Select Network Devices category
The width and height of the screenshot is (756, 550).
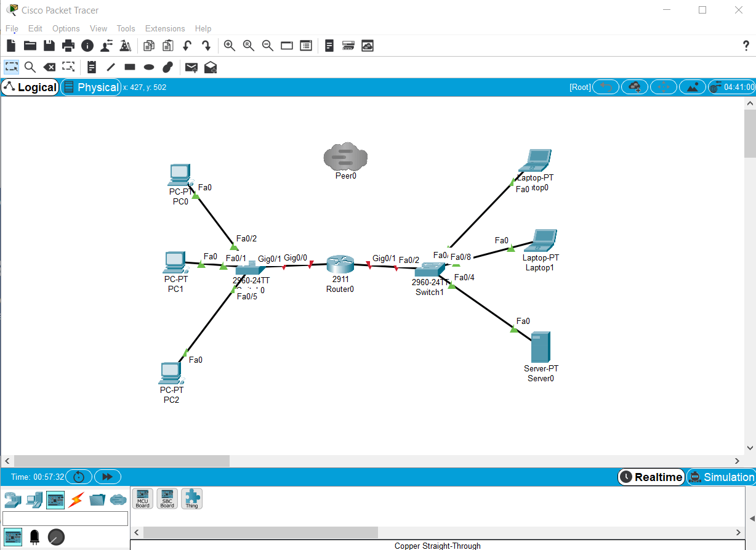point(13,499)
